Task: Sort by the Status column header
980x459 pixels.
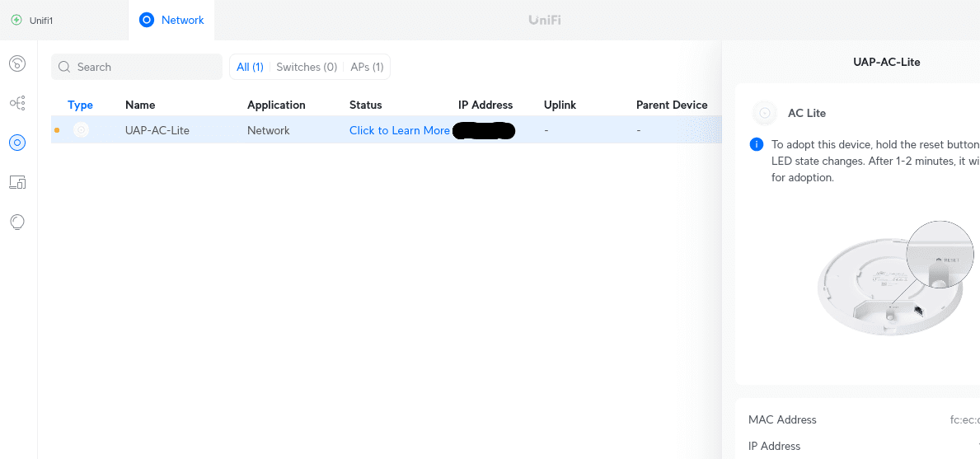Action: tap(366, 105)
